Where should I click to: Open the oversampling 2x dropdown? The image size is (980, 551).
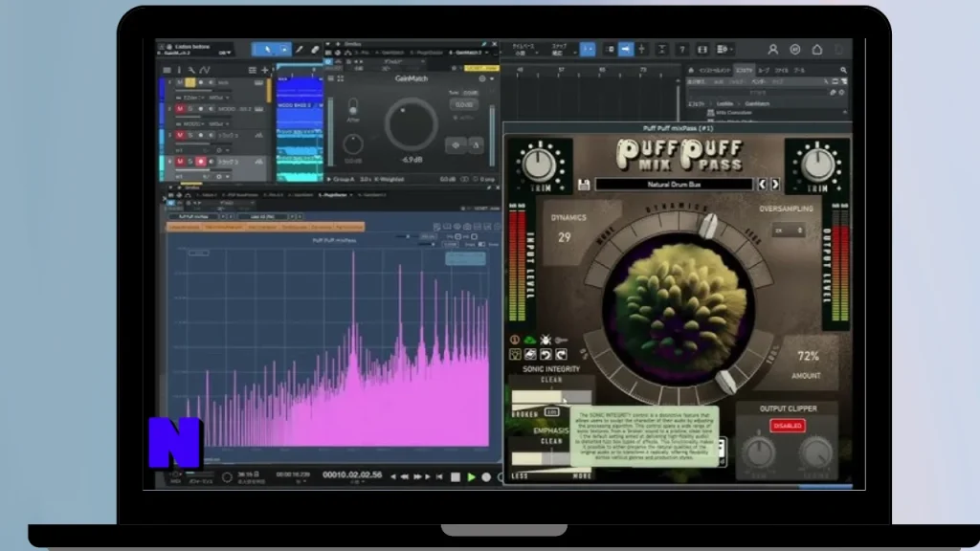tap(789, 231)
